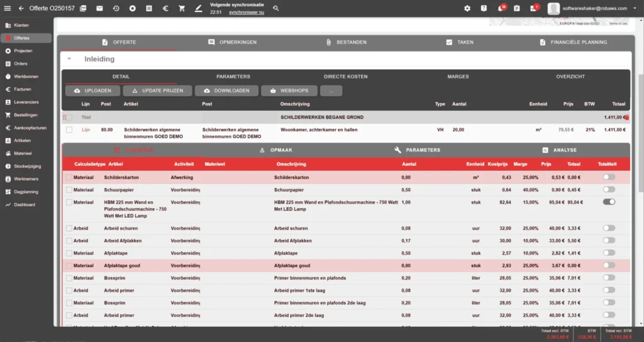Open the history clock icon
The height and width of the screenshot is (342, 644).
pos(116,8)
